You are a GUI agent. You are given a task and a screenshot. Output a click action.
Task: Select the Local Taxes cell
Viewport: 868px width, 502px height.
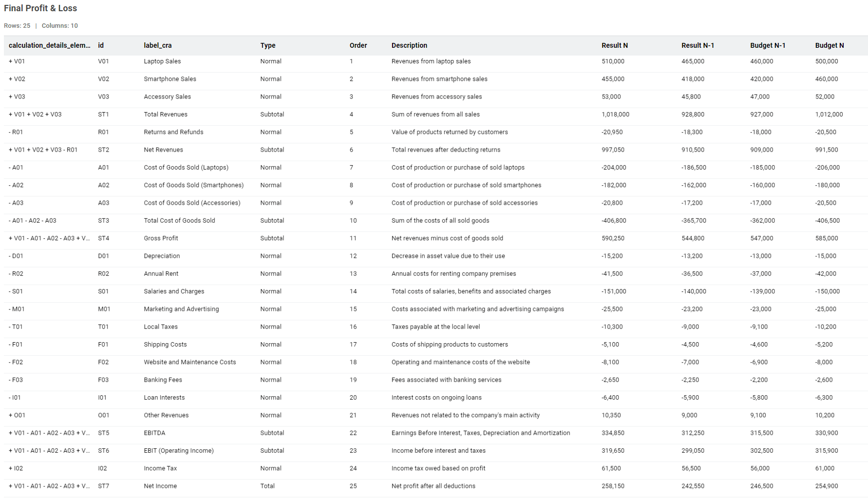(x=161, y=327)
